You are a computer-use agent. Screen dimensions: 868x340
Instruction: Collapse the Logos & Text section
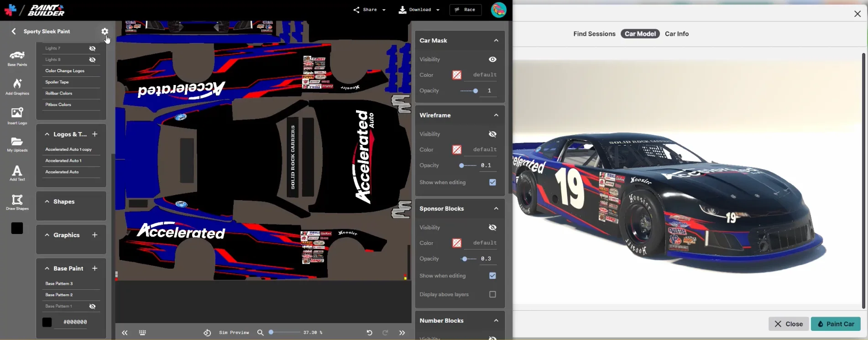pyautogui.click(x=47, y=134)
